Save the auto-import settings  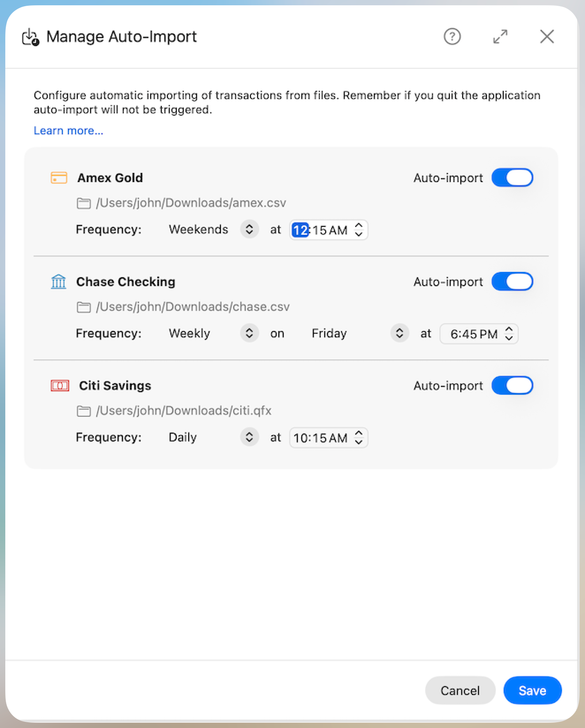(x=532, y=690)
